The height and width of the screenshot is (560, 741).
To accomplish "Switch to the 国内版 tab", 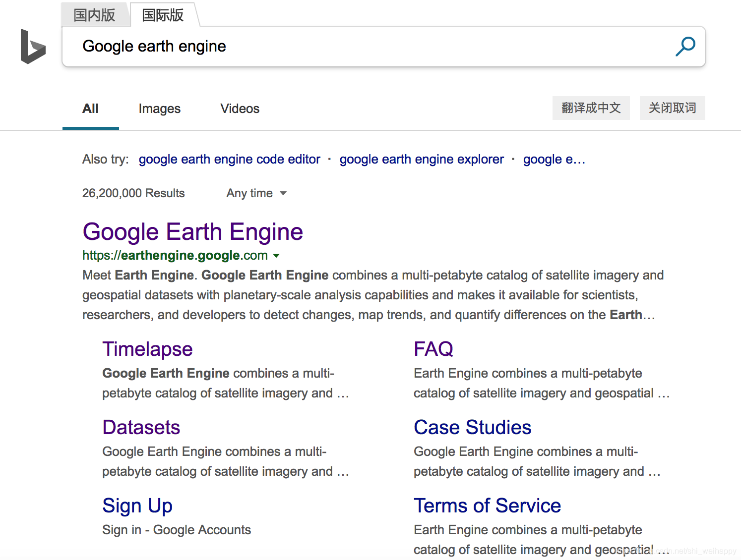I will (x=94, y=15).
